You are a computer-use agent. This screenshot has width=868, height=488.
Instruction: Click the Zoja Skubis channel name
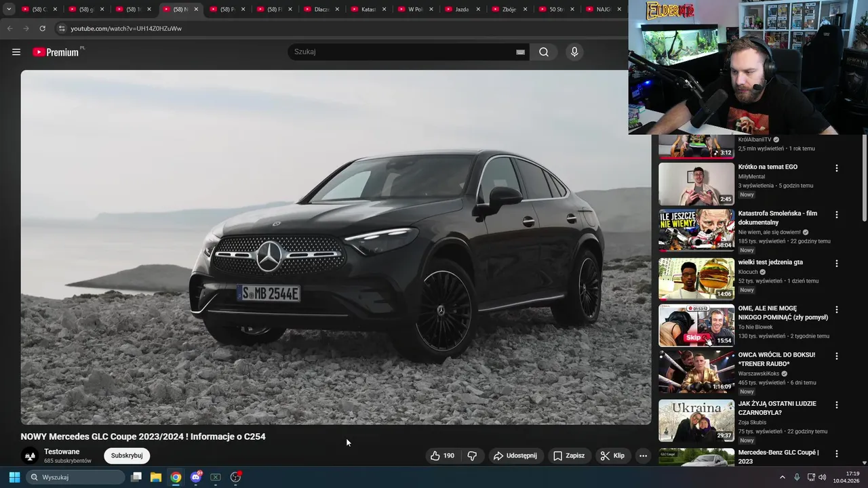(752, 422)
